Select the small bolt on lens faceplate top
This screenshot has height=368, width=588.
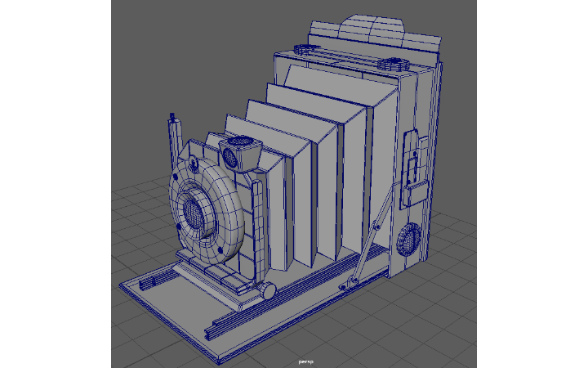click(194, 162)
